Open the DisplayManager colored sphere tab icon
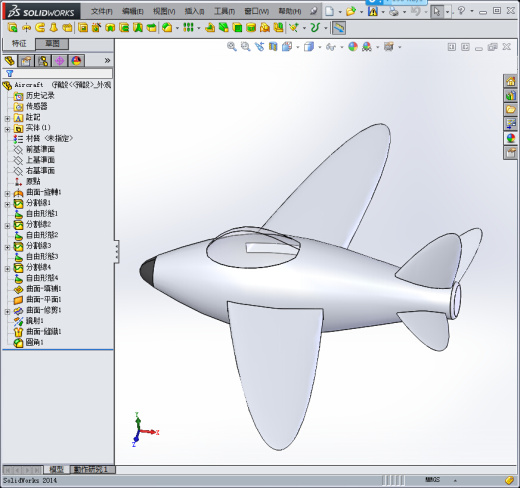This screenshot has height=488, width=520. [76, 61]
